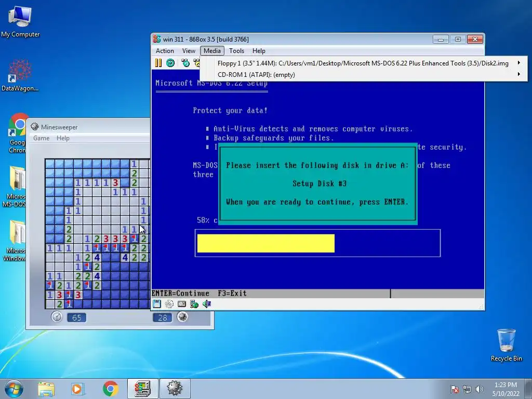The height and width of the screenshot is (399, 532).
Task: Select the Recycle Bin icon
Action: click(506, 345)
